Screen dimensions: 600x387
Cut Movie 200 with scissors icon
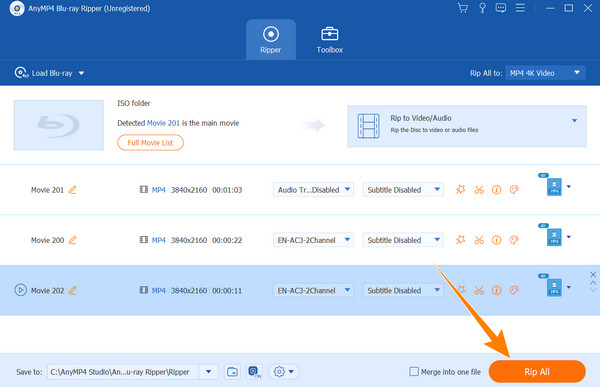click(479, 240)
